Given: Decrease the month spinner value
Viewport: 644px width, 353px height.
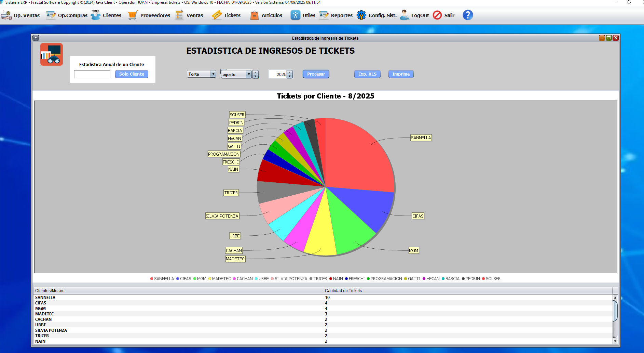Looking at the screenshot, I should pyautogui.click(x=256, y=76).
